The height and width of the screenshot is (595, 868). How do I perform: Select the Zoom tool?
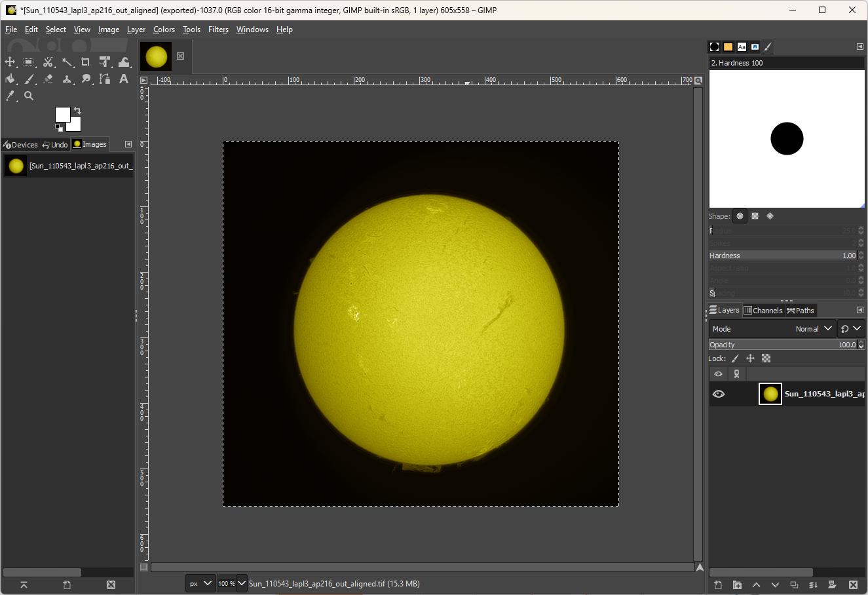29,96
